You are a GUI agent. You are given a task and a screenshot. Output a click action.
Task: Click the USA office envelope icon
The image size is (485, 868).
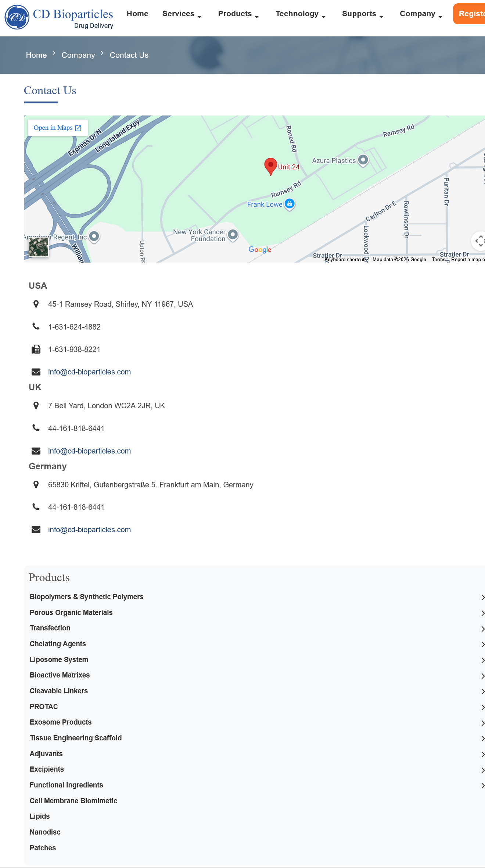click(36, 372)
